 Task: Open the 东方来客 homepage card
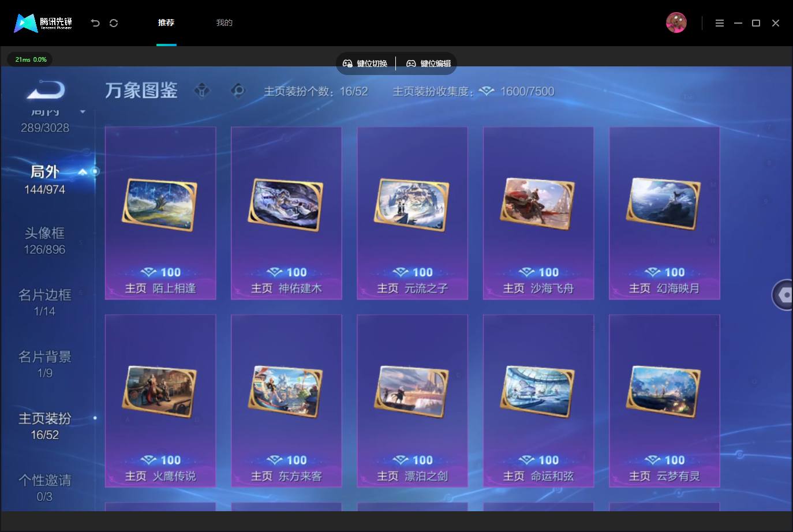pyautogui.click(x=286, y=401)
